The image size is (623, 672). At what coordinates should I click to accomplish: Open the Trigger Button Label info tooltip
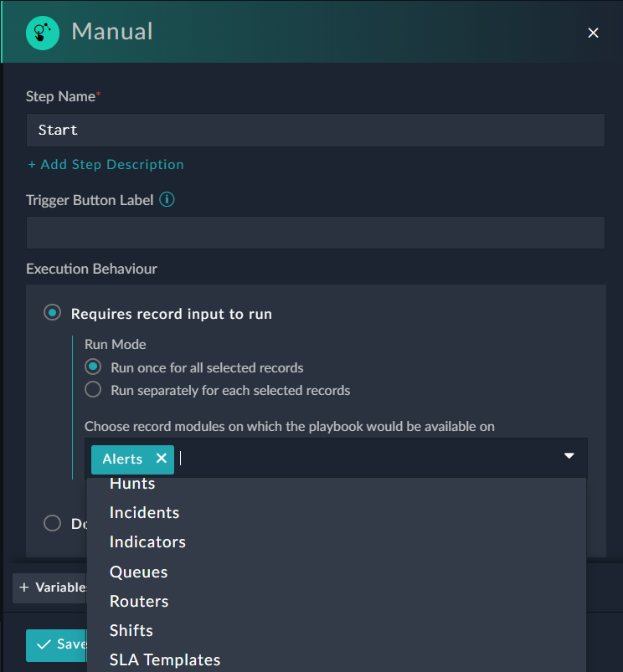click(167, 200)
